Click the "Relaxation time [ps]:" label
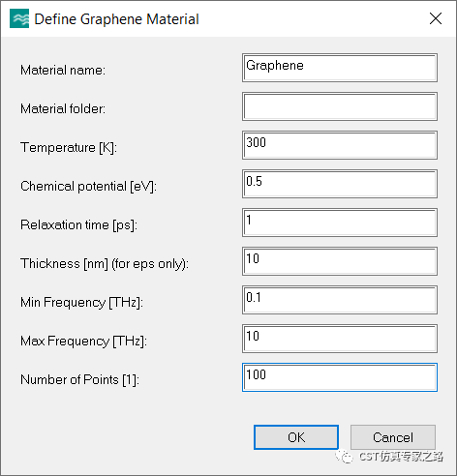This screenshot has width=457, height=476. (78, 225)
